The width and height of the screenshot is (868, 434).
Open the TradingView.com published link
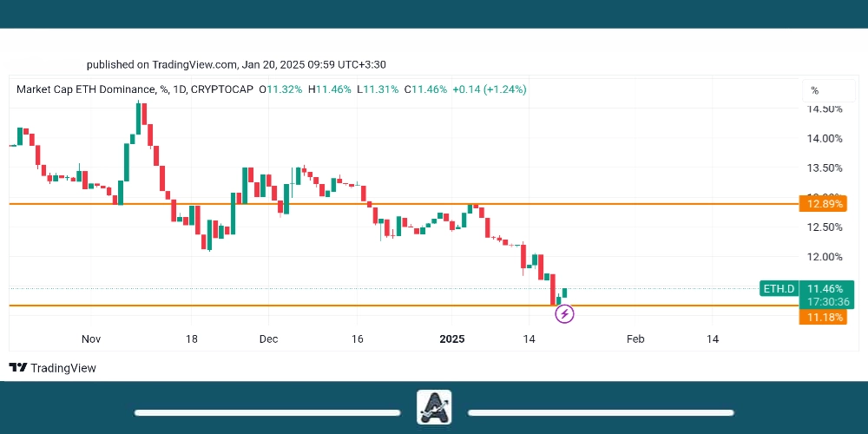tap(194, 64)
